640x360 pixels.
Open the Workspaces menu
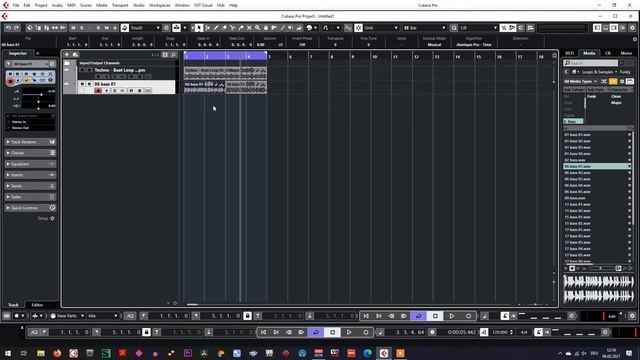point(160,5)
